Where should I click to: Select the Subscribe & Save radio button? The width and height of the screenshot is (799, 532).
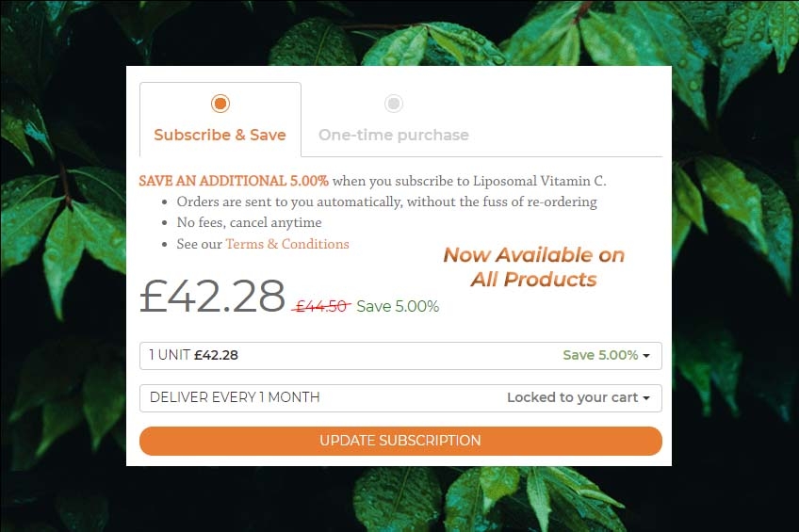coord(220,104)
